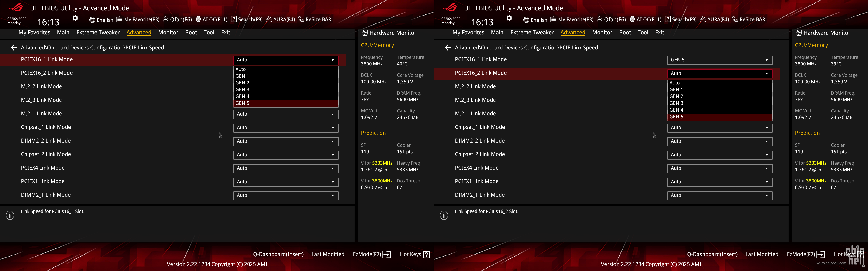The height and width of the screenshot is (271, 868).
Task: Expand DIMM2_2 Link Mode dropdown in left BIOS
Action: click(286, 141)
